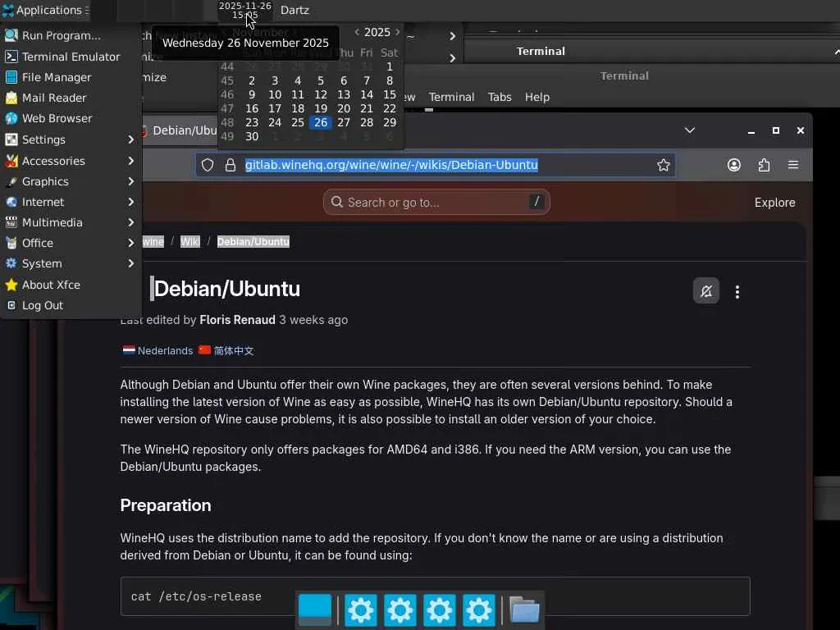
Task: Click the show desktop icon in dock
Action: 314,609
